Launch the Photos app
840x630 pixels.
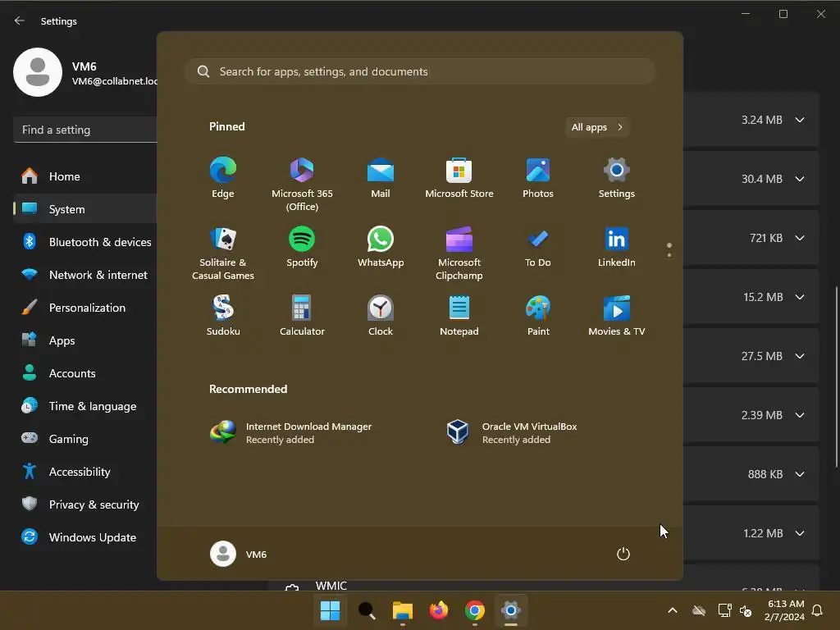tap(538, 178)
